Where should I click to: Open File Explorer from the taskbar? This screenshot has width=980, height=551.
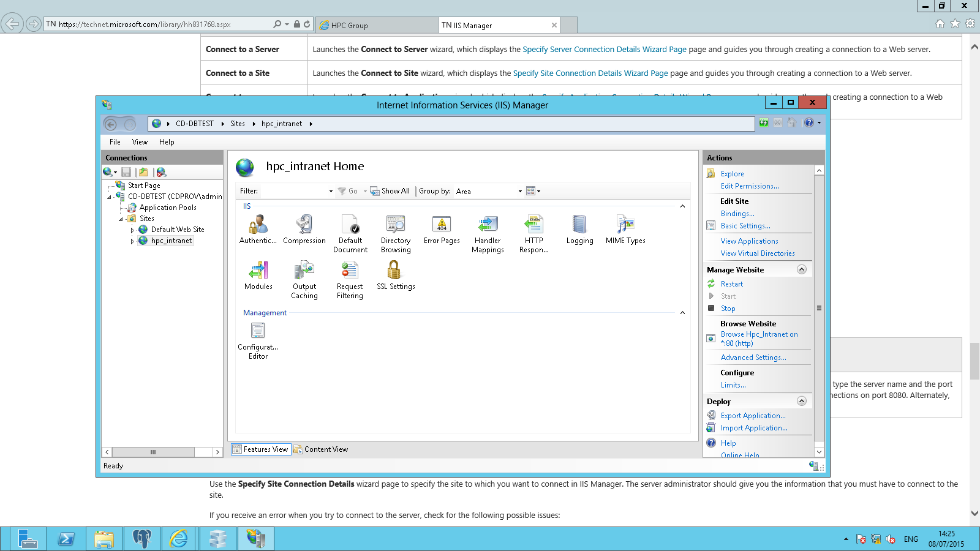tap(104, 539)
